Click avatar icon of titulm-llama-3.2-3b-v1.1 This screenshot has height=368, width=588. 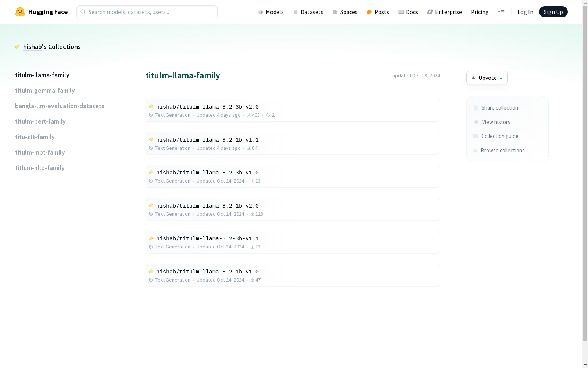[151, 238]
